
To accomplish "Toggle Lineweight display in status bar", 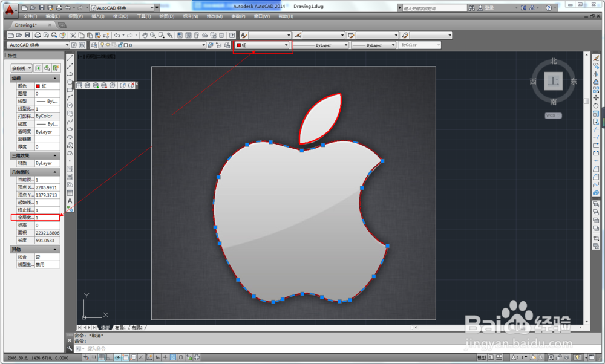I will pyautogui.click(x=165, y=357).
